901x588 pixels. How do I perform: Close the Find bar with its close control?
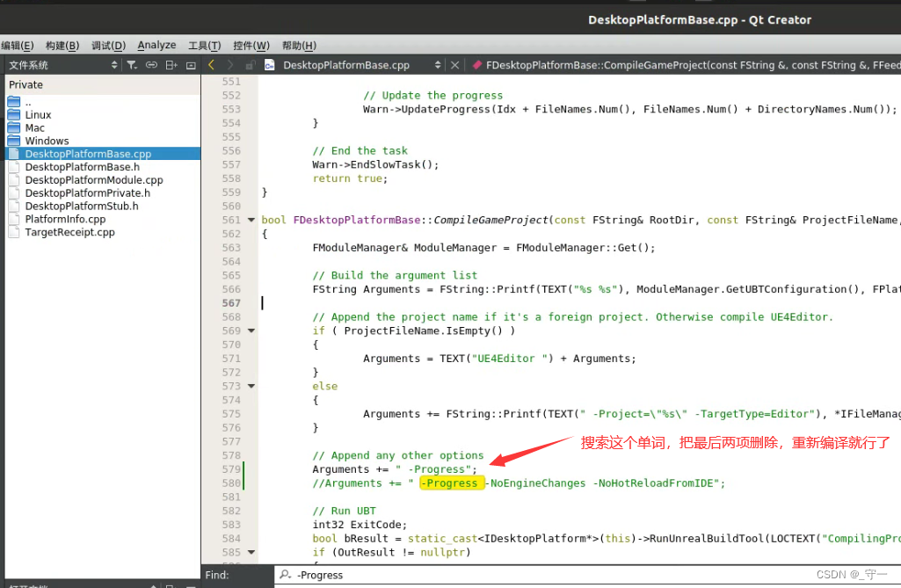(x=455, y=64)
